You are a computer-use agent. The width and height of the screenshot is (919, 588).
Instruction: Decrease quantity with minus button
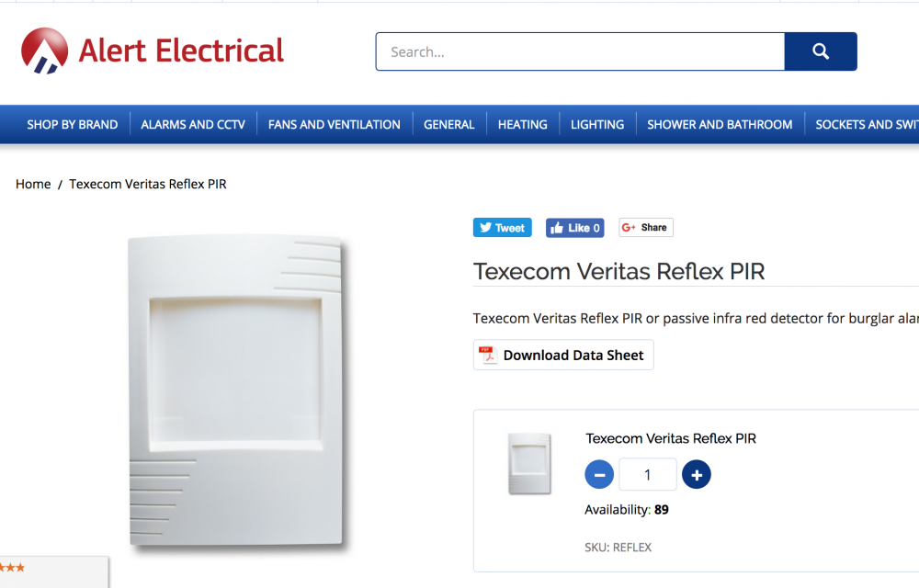(x=599, y=474)
